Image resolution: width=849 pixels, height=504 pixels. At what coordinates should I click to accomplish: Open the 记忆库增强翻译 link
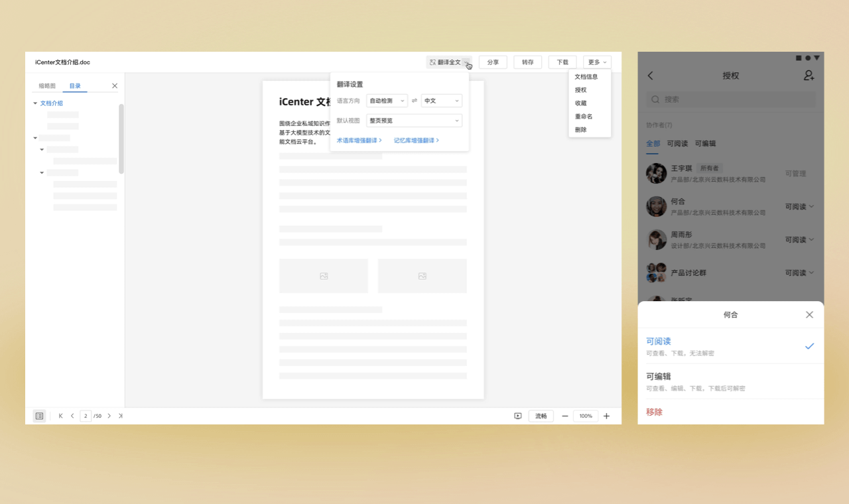coord(417,141)
